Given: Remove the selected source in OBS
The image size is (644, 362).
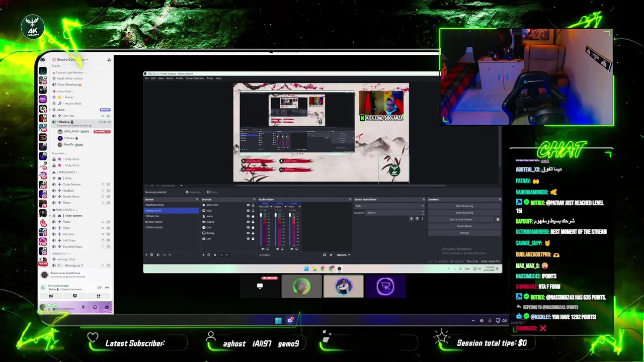Looking at the screenshot, I should (x=209, y=255).
